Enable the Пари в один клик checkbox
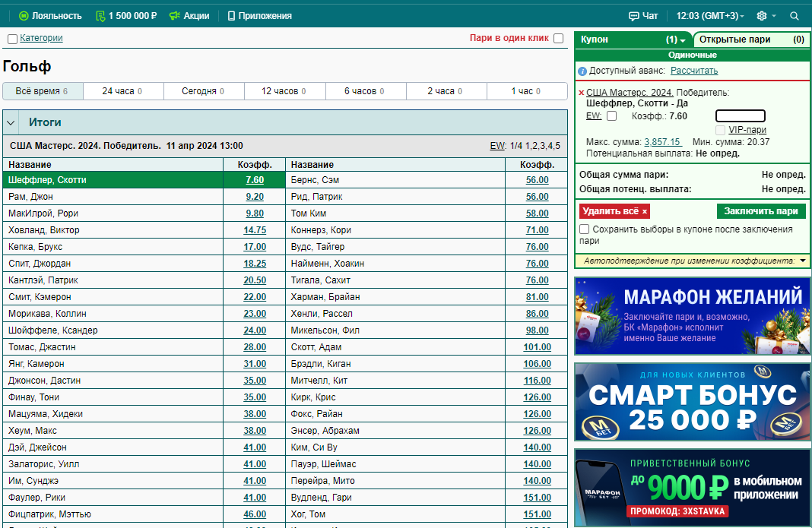Image resolution: width=812 pixels, height=528 pixels. [558, 38]
